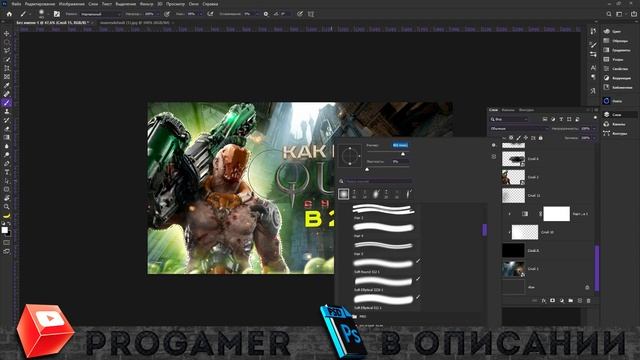Delete layer with trash icon
640x360 pixels.
[589, 300]
